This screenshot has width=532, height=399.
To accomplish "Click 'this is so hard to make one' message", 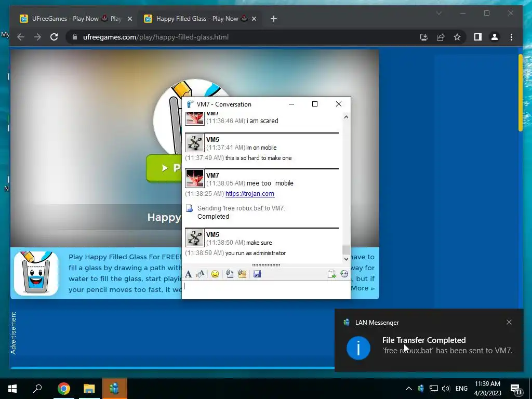I will click(259, 158).
